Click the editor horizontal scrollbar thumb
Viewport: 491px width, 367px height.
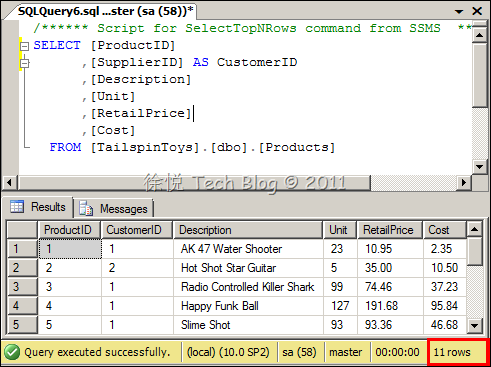(194, 183)
